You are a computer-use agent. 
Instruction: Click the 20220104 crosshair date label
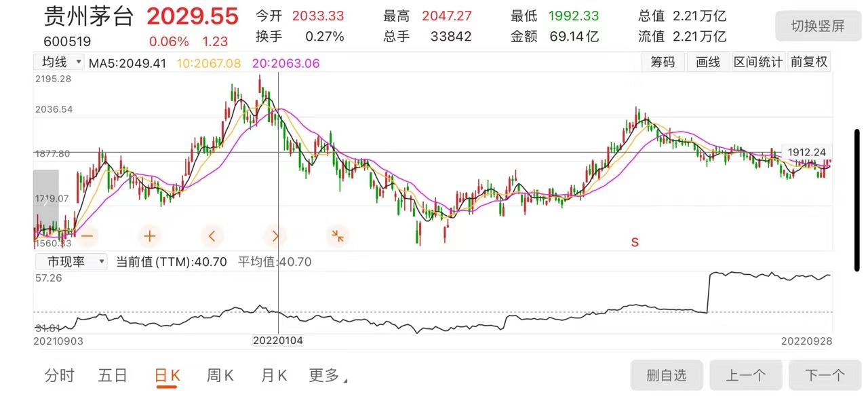(x=279, y=341)
